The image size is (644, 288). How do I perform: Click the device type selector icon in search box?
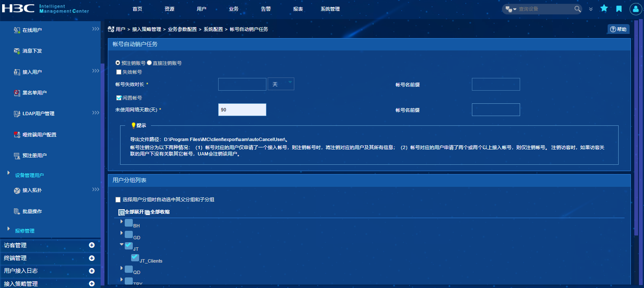(x=511, y=9)
